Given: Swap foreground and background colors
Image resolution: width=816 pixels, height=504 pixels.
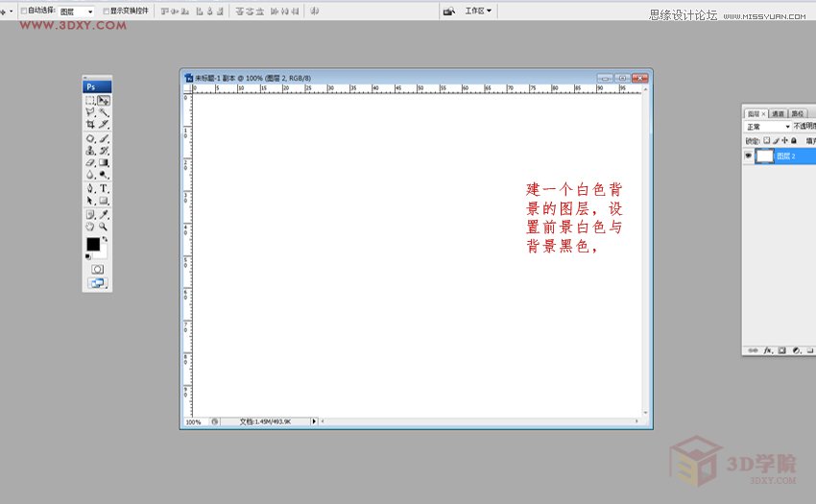Looking at the screenshot, I should tap(106, 239).
